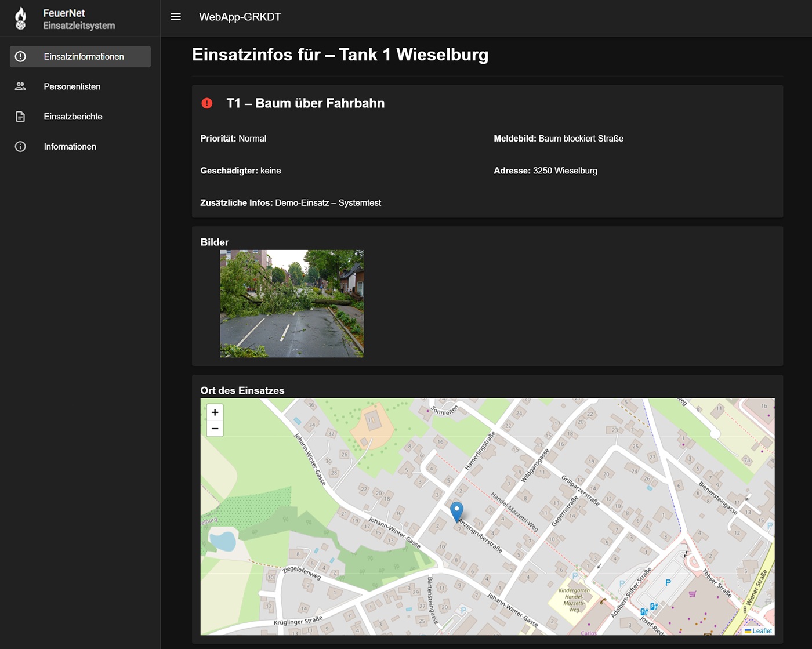
Task: Click the Einsatzinformationen alert icon
Action: pos(20,57)
